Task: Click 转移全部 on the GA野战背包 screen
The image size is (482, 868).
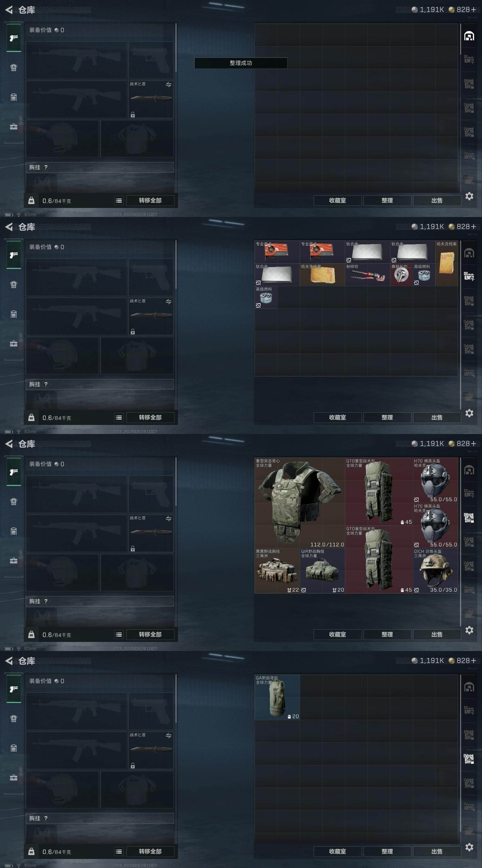Action: click(150, 851)
